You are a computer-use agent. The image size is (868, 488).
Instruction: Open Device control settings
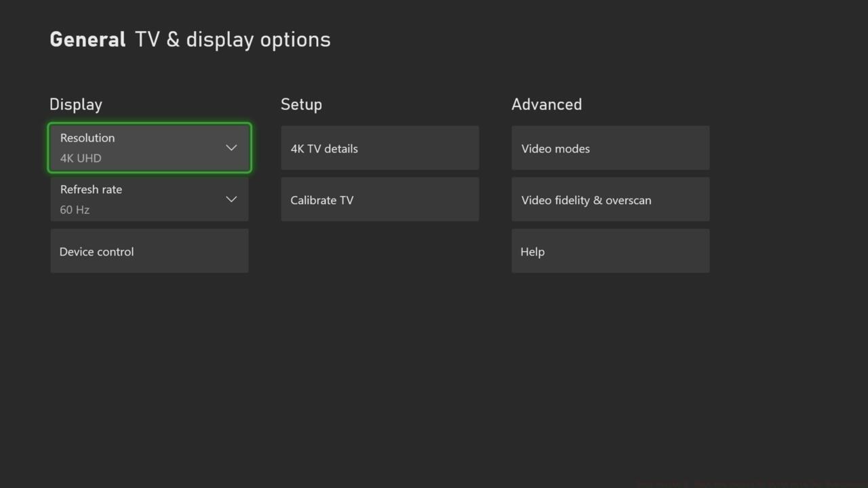(97, 251)
